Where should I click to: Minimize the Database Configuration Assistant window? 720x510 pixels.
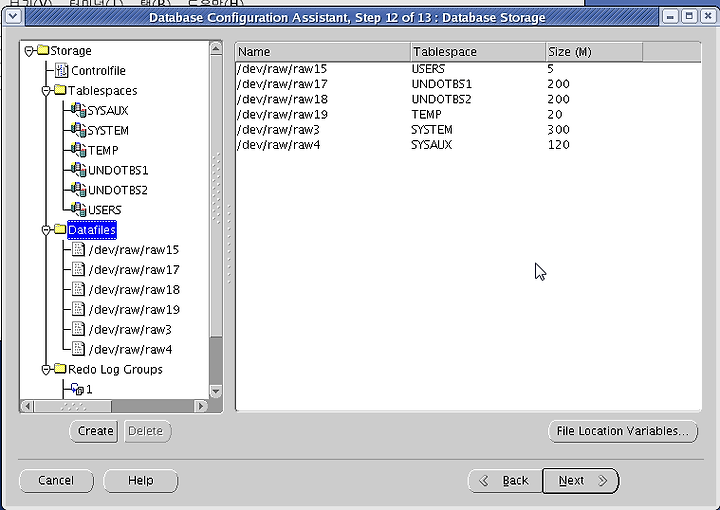[x=670, y=17]
